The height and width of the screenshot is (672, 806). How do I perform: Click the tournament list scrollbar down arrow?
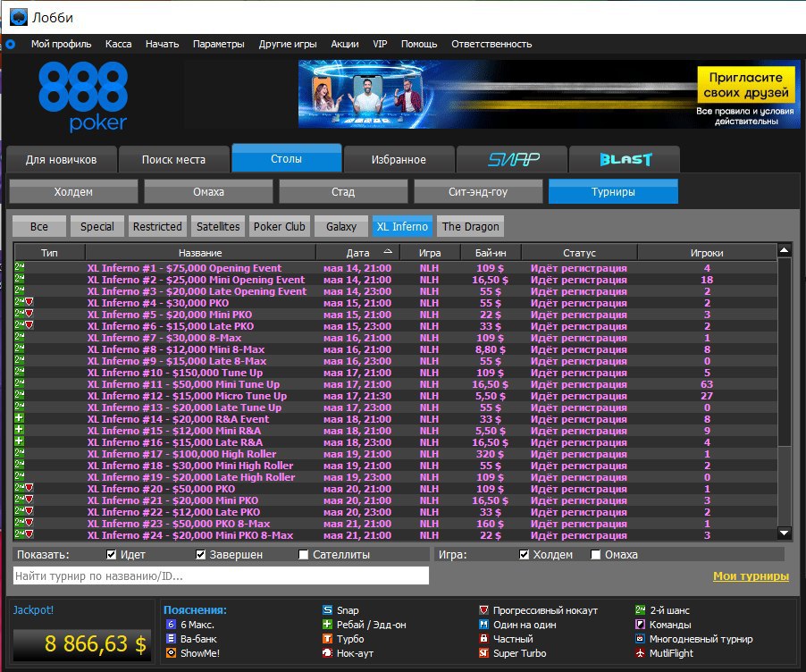pyautogui.click(x=784, y=533)
